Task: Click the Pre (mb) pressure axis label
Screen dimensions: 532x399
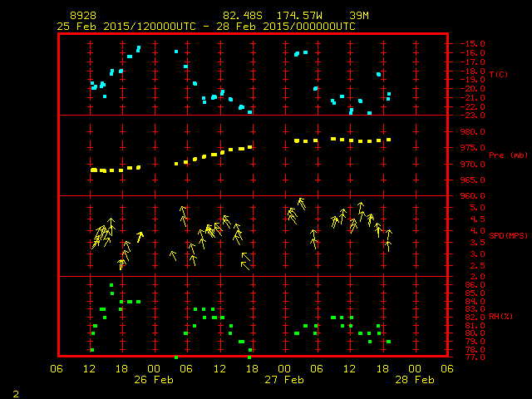Action: point(508,155)
